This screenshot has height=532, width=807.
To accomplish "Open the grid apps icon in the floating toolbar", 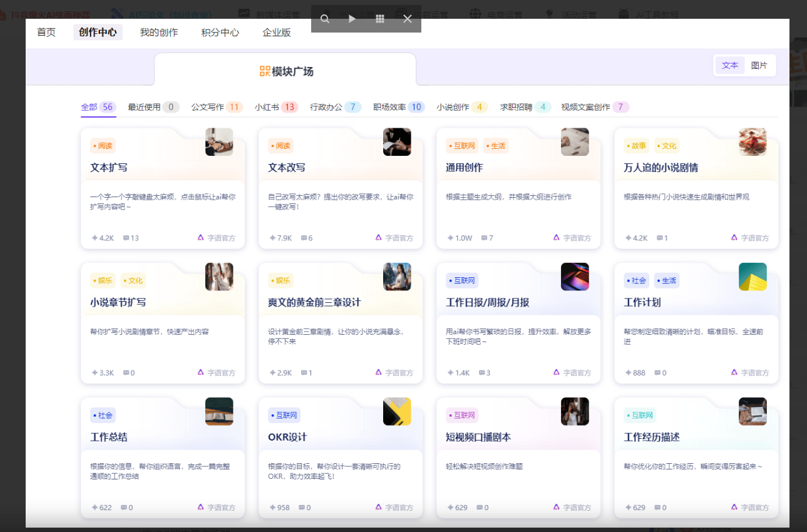I will coord(379,19).
